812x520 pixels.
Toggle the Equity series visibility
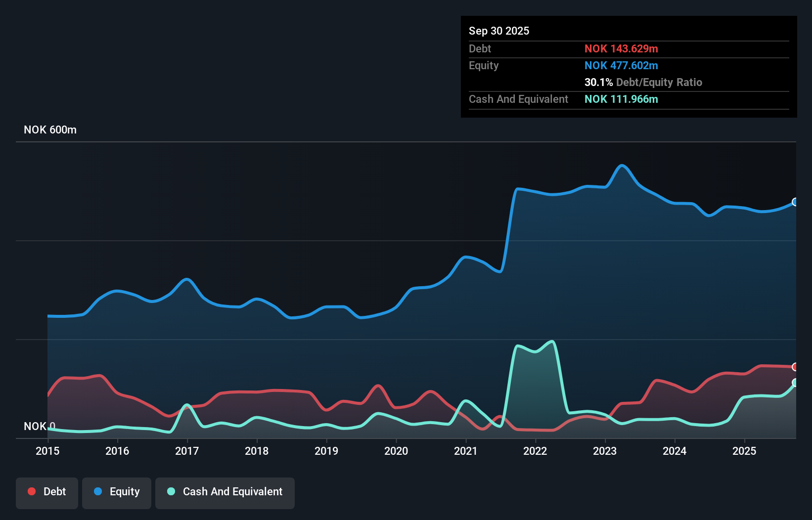click(116, 491)
